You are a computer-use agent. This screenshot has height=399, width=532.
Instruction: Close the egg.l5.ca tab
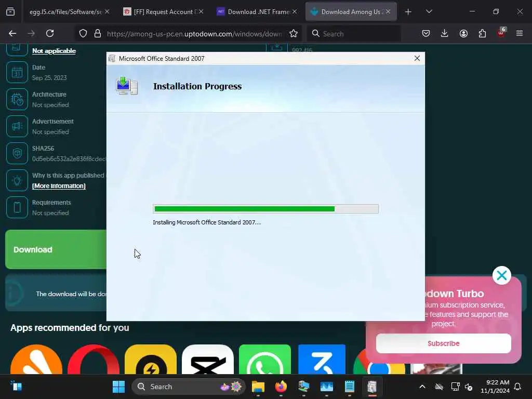point(107,11)
